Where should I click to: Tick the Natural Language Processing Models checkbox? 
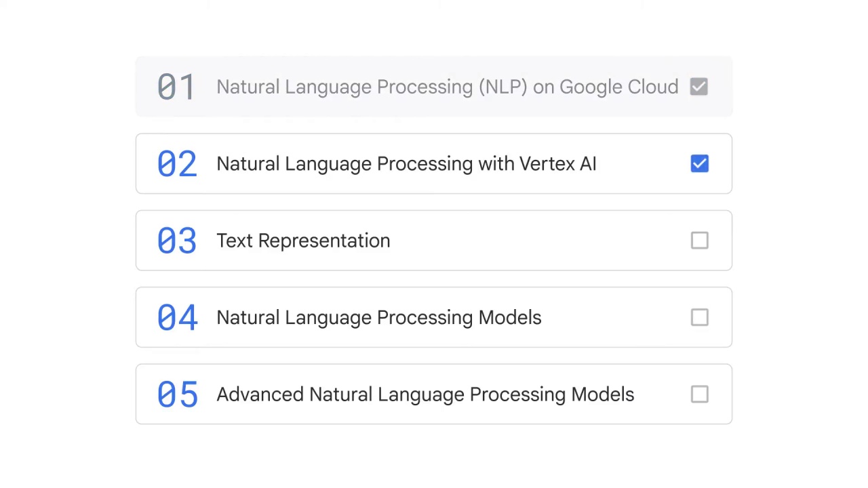(699, 317)
